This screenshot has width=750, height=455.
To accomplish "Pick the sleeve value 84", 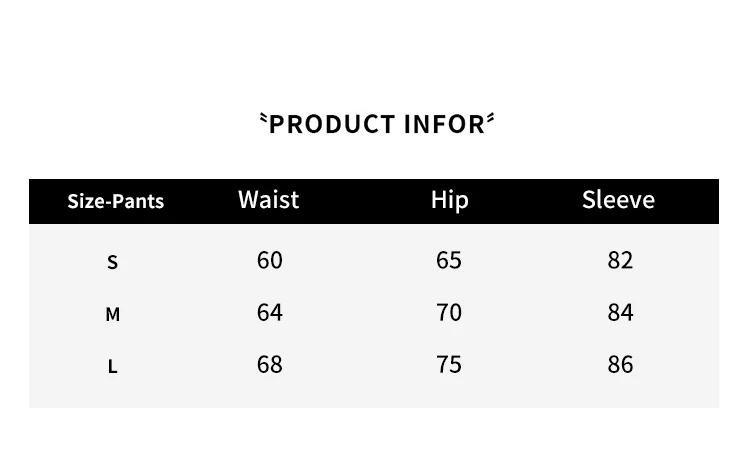I will 620,313.
